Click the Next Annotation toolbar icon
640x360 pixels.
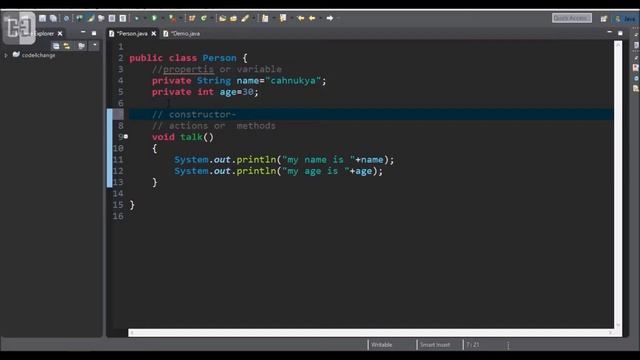(x=264, y=18)
